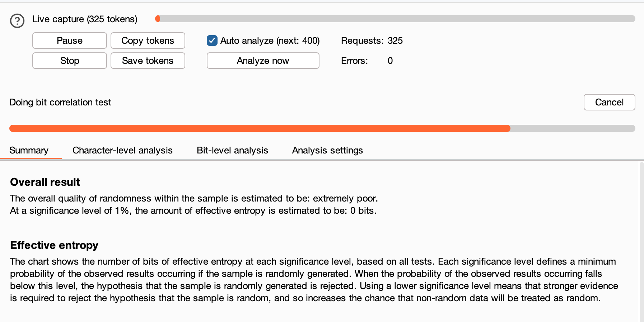Click the Requests count value
The height and width of the screenshot is (322, 644).
click(395, 41)
